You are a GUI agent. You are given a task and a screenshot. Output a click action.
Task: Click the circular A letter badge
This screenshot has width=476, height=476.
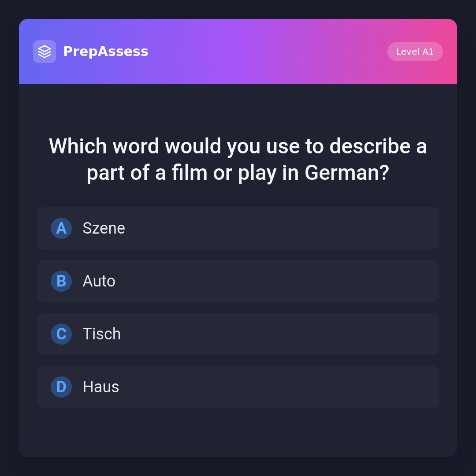[x=61, y=228]
